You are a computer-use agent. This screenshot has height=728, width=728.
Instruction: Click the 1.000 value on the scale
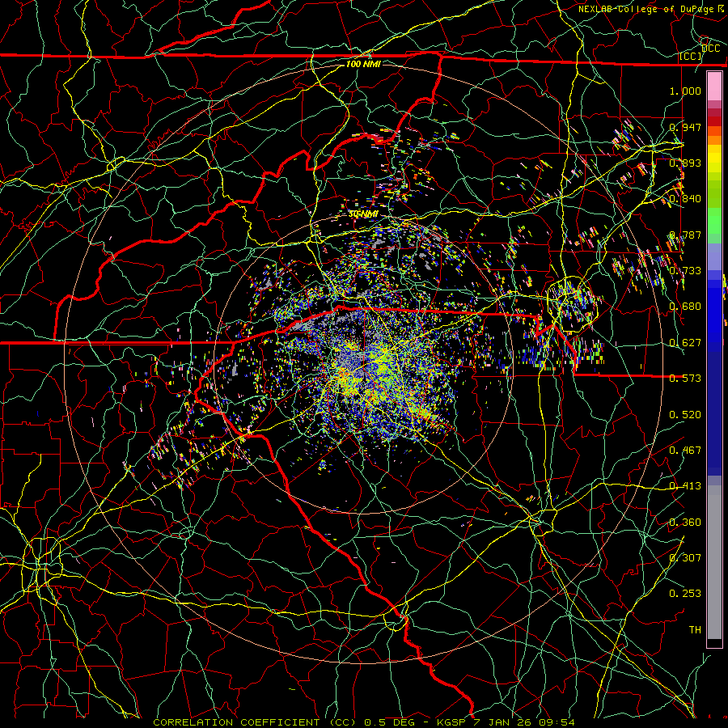[685, 91]
